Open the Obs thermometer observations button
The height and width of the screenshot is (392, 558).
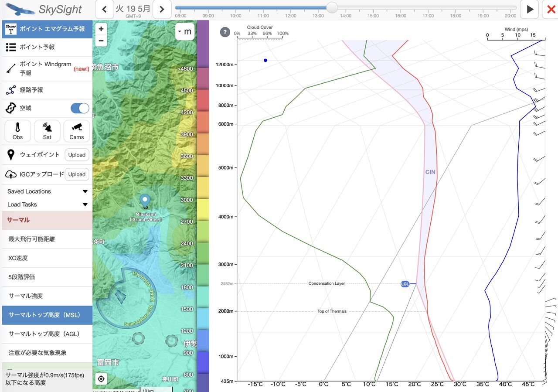pyautogui.click(x=18, y=131)
